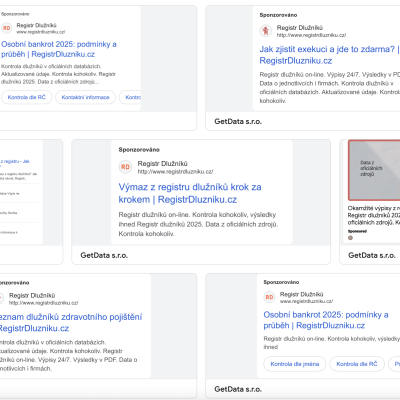This screenshot has height=400, width=400.
Task: Click GetData s.r.o. under Výmaz z registru ad
Action: [x=104, y=255]
